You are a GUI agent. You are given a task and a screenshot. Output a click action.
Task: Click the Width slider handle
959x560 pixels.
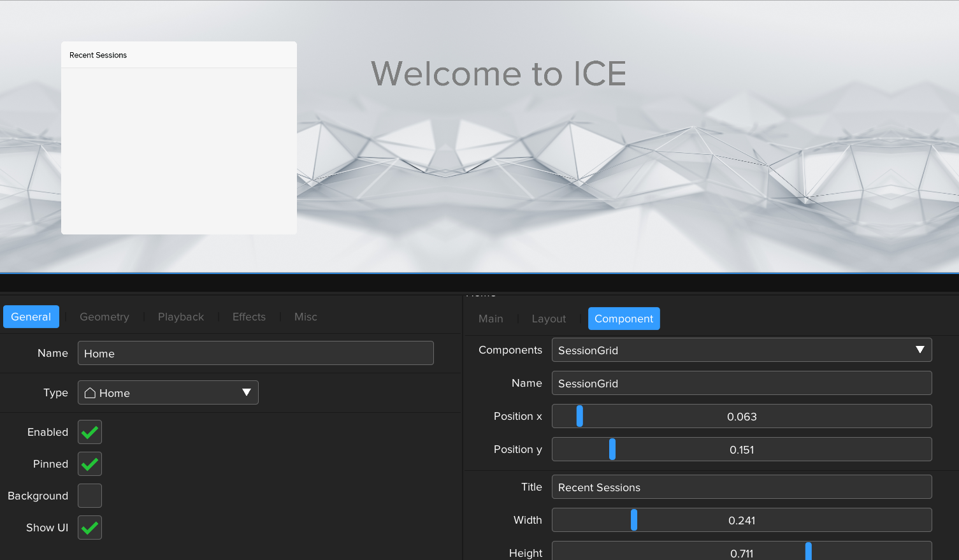[x=634, y=520]
